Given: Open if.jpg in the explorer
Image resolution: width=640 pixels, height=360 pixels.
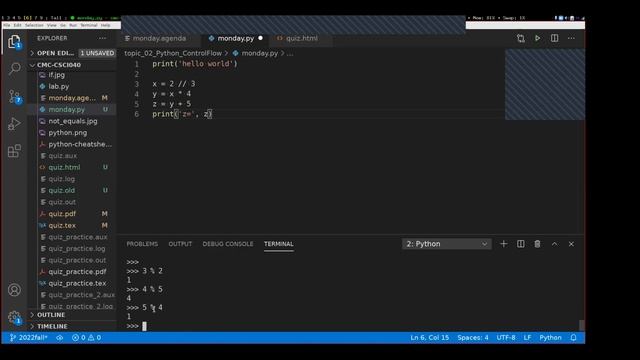Looking at the screenshot, I should 56,75.
